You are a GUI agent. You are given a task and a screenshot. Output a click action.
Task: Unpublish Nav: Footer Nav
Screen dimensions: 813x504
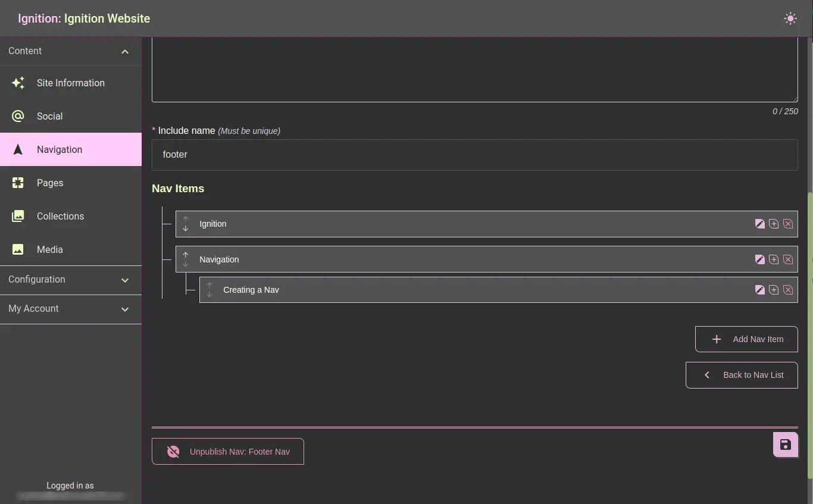point(228,452)
